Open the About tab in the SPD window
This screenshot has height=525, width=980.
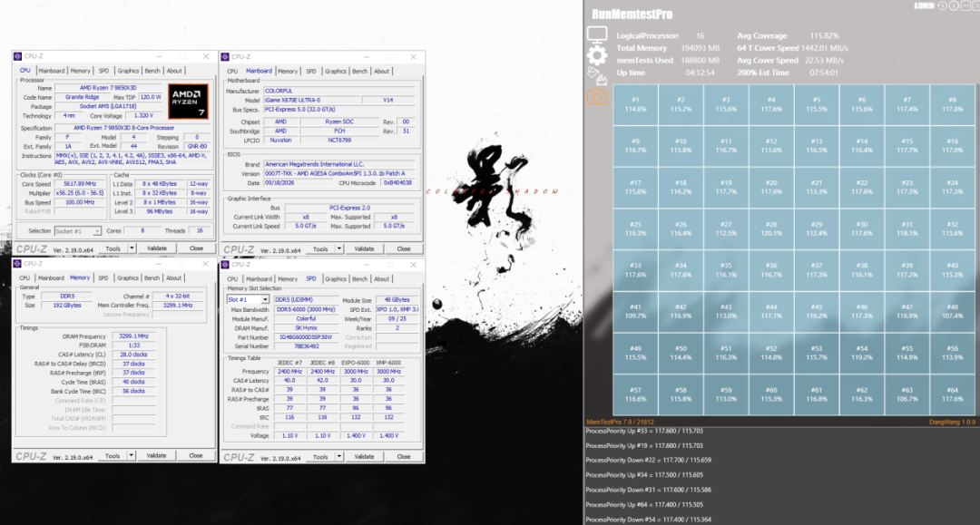[382, 279]
